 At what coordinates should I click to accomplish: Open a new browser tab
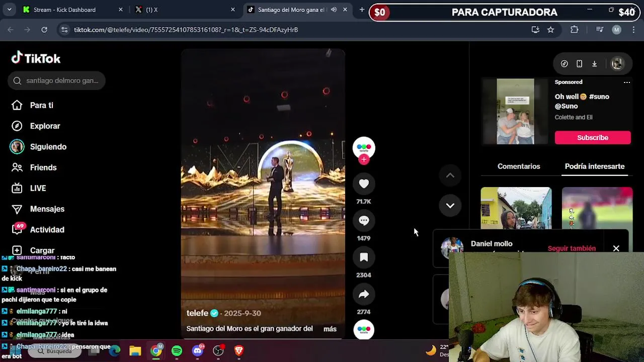click(362, 10)
